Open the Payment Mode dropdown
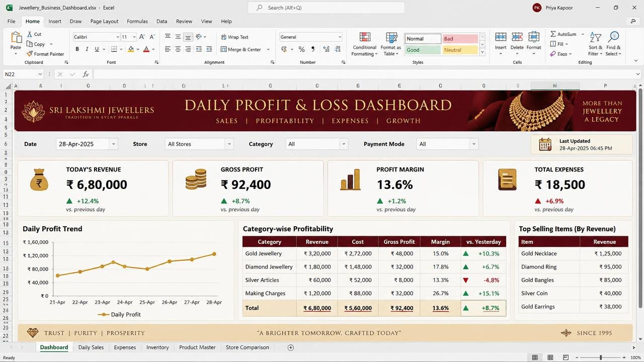 473,144
